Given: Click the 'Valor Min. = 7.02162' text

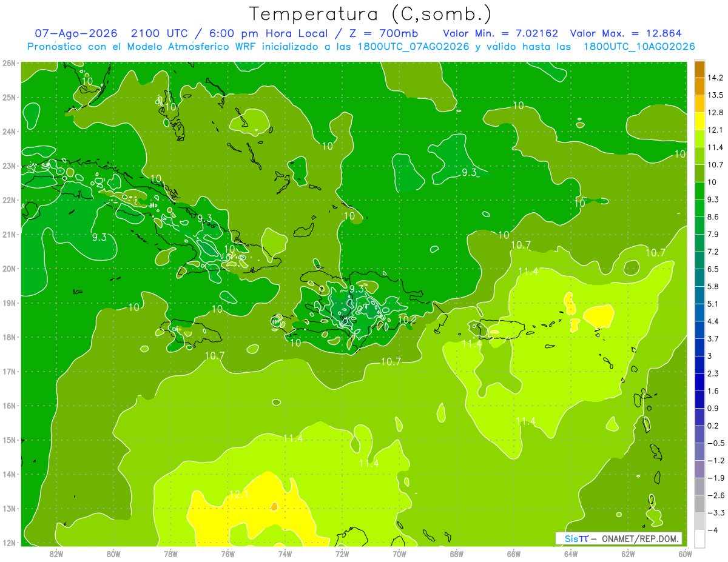Looking at the screenshot, I should pos(500,33).
